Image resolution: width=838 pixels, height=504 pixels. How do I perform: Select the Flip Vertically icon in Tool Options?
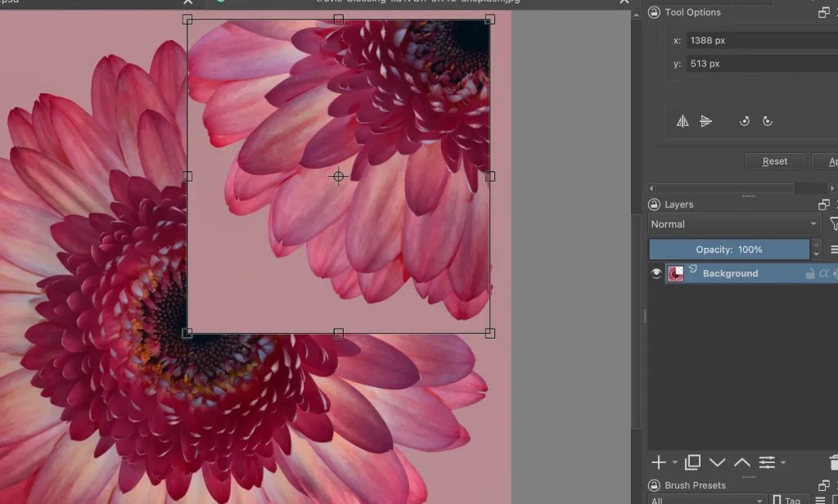point(706,121)
